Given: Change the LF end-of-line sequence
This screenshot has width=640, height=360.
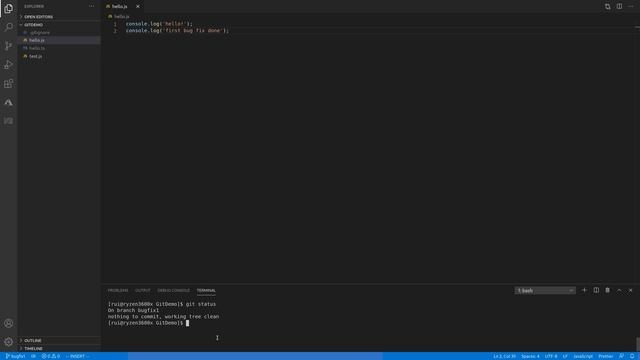Looking at the screenshot, I should click(x=565, y=356).
